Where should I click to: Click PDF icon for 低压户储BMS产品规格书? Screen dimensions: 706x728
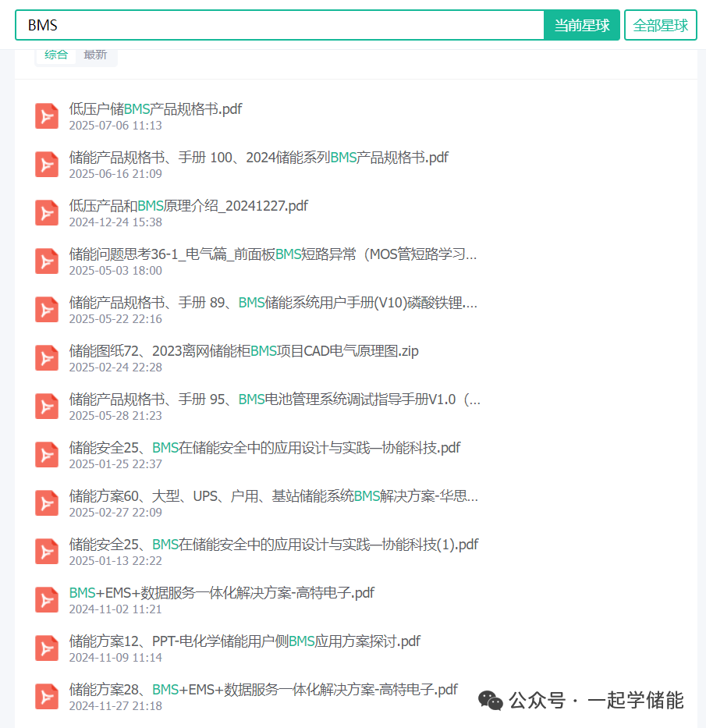tap(47, 116)
